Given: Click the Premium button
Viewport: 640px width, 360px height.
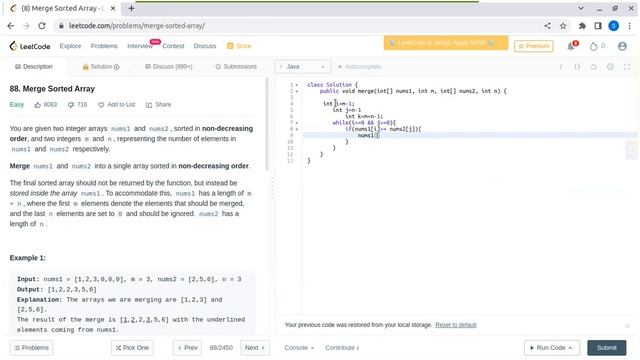Looking at the screenshot, I should coord(533,46).
